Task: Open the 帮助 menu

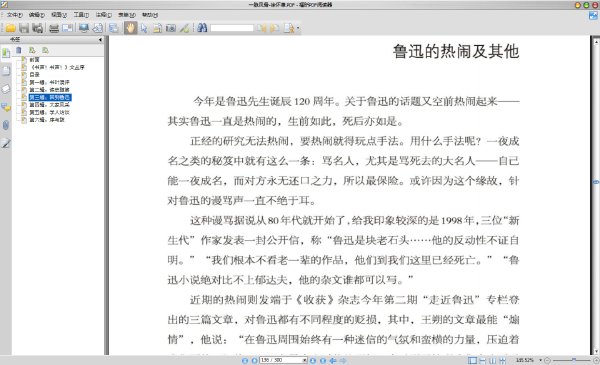Action: pyautogui.click(x=150, y=15)
